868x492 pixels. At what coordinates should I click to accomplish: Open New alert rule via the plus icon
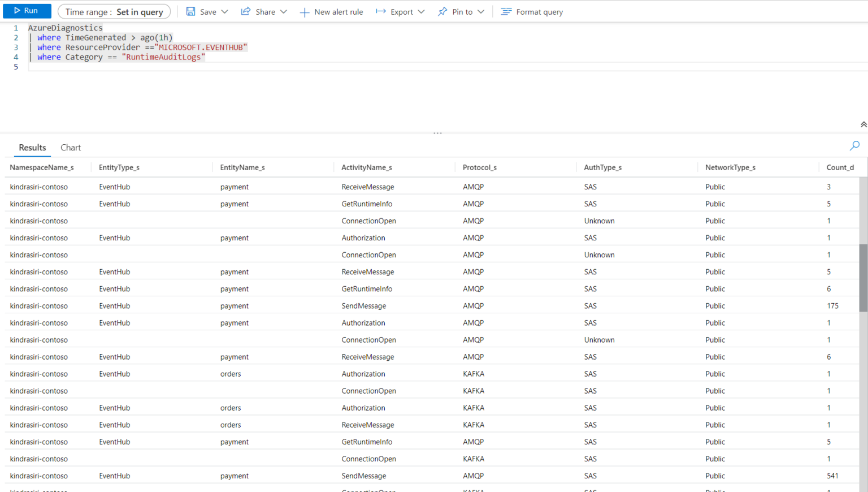click(305, 11)
